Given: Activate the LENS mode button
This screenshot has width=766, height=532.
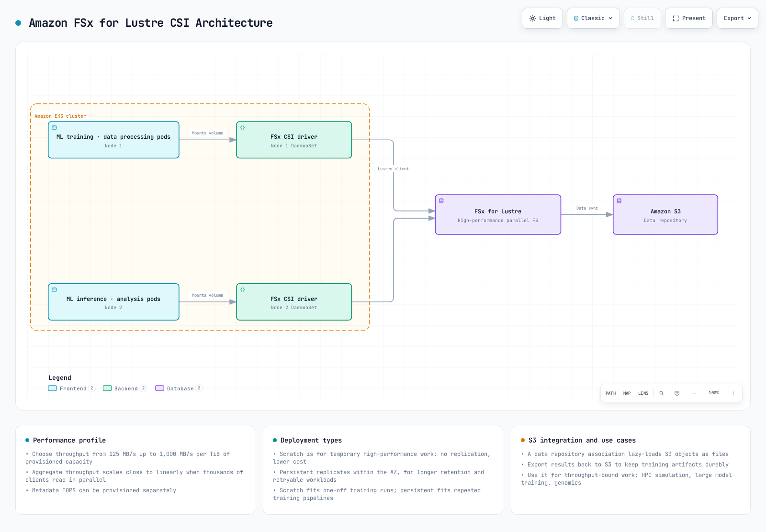Looking at the screenshot, I should pos(643,393).
